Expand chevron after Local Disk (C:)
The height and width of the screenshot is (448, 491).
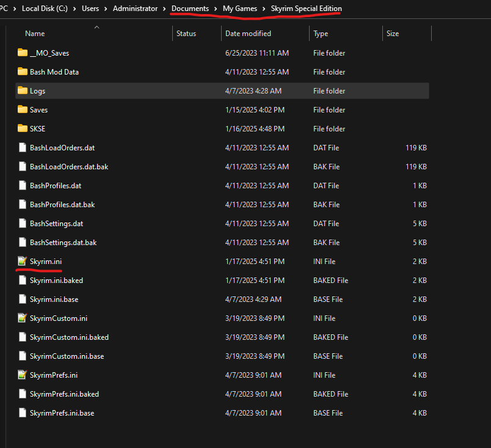click(75, 9)
